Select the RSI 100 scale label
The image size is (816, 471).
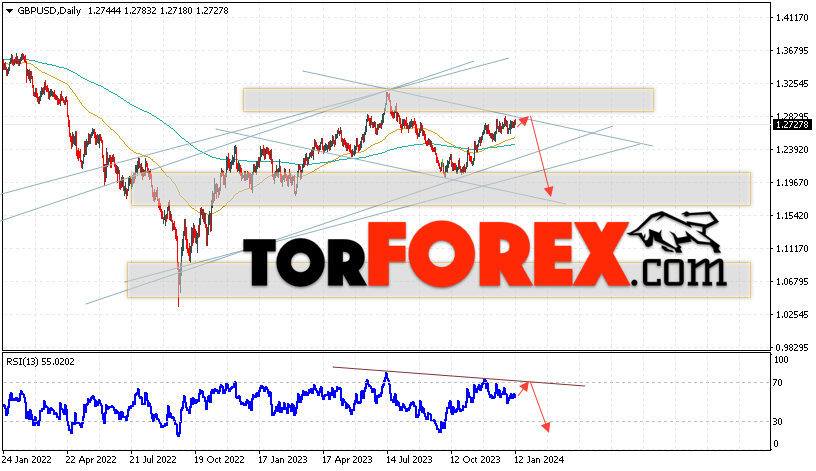coord(781,360)
